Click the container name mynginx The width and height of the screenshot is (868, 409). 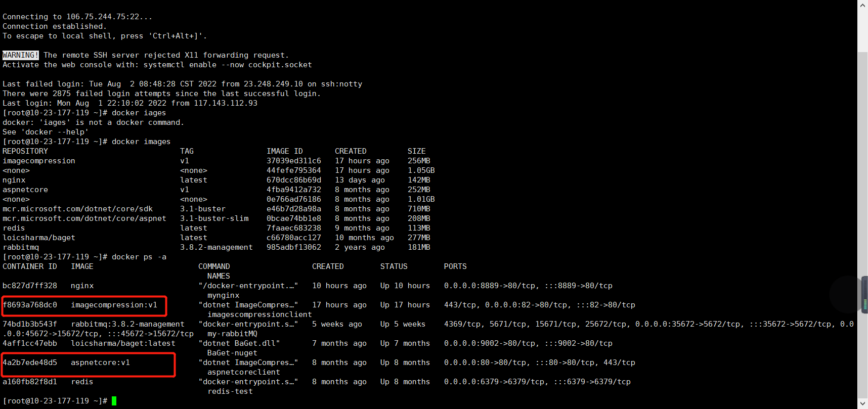tap(223, 295)
